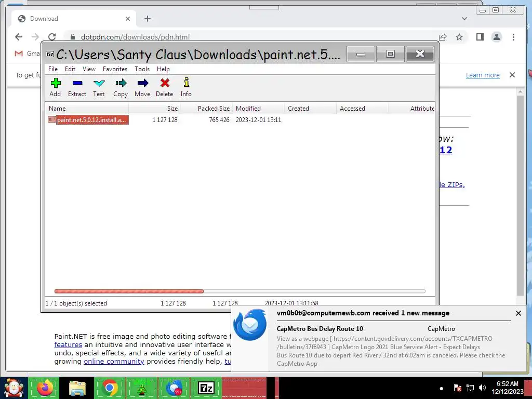Click the Action Center flag tray icon

tap(457, 388)
